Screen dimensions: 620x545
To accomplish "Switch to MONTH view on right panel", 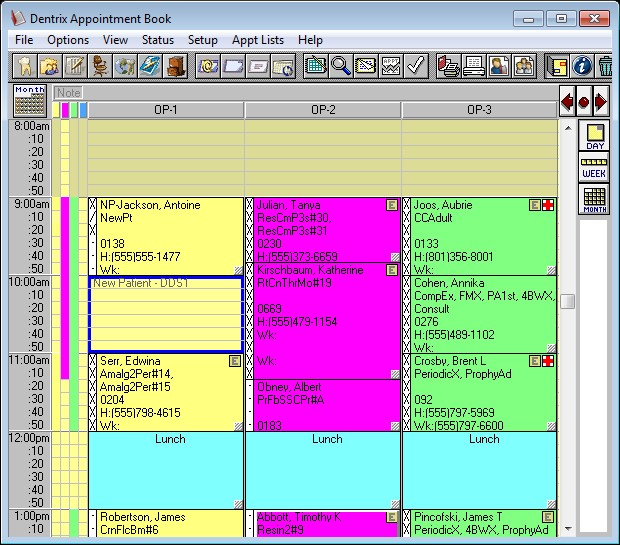I will click(x=594, y=199).
